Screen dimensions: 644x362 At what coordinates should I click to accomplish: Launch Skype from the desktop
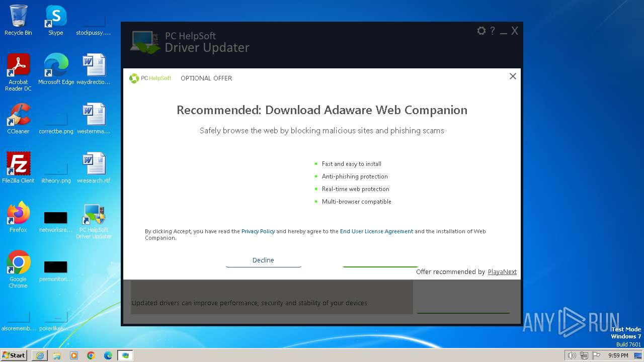point(55,20)
